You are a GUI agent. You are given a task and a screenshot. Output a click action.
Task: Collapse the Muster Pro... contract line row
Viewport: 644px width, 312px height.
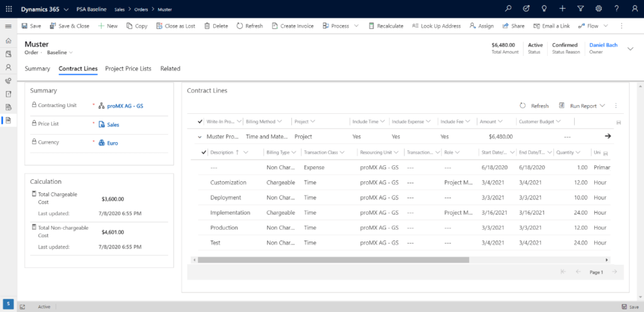pyautogui.click(x=199, y=136)
